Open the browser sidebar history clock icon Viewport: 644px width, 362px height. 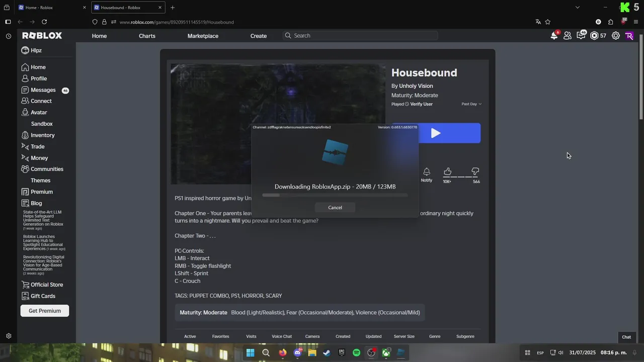9,36
